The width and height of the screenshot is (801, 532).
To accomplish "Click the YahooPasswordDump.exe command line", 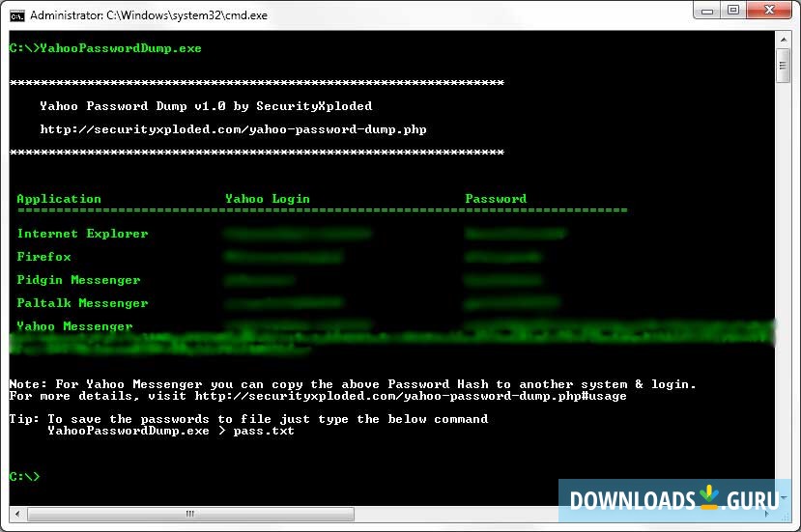I will pos(105,48).
